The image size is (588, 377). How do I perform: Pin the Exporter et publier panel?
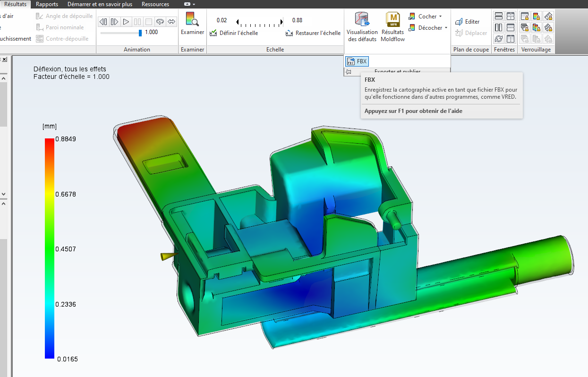348,72
